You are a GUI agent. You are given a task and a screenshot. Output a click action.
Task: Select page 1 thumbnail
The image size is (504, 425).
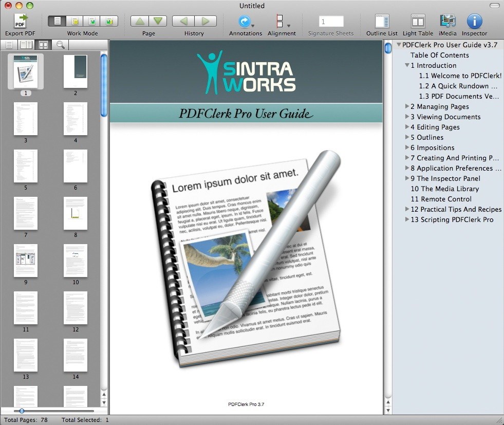(25, 71)
